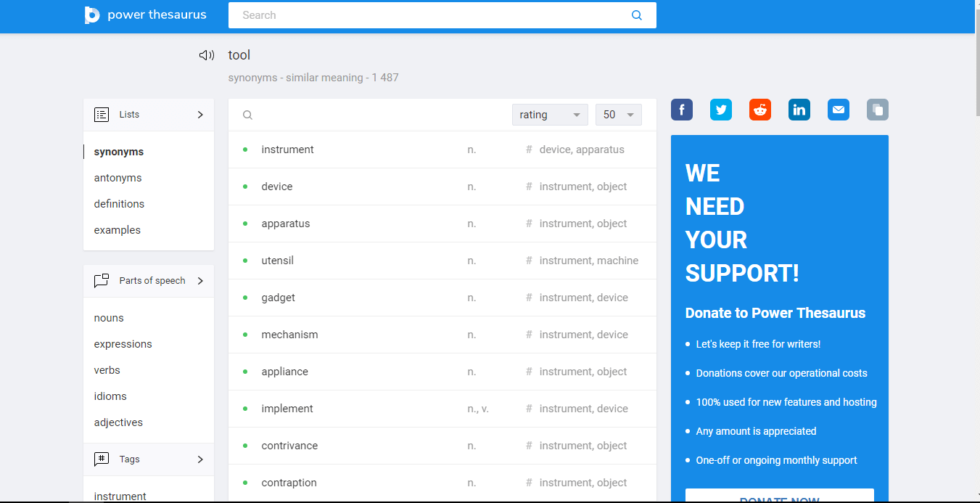This screenshot has width=980, height=503.
Task: Share on LinkedIn icon
Action: [799, 110]
